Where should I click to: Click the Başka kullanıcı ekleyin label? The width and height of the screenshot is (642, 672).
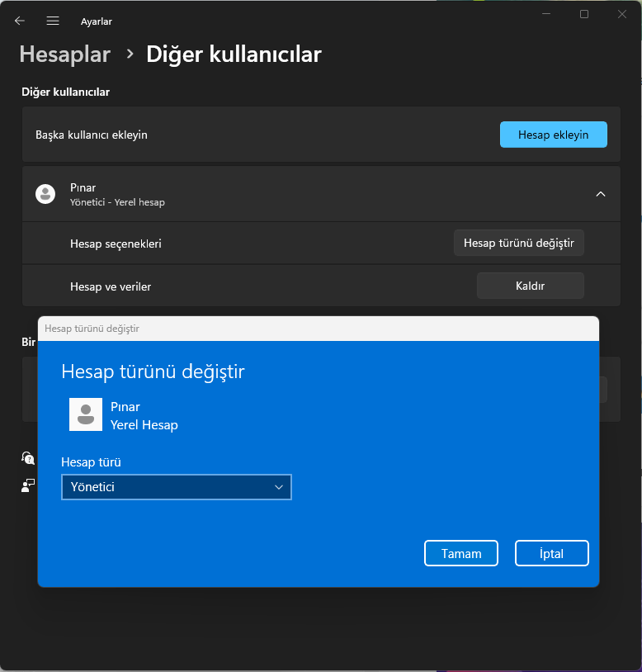coord(92,135)
